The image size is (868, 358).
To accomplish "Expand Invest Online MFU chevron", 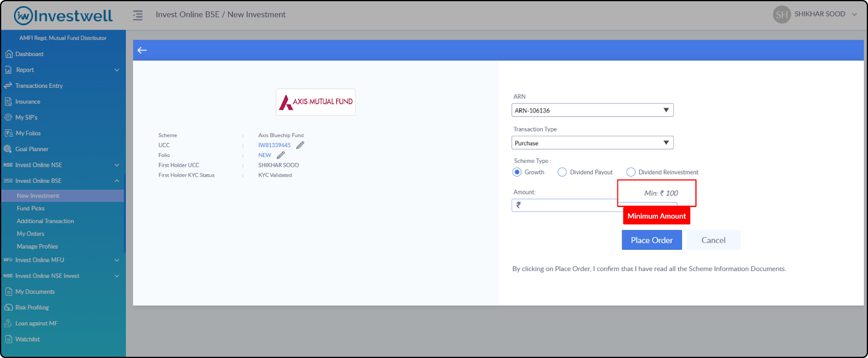I will click(117, 260).
